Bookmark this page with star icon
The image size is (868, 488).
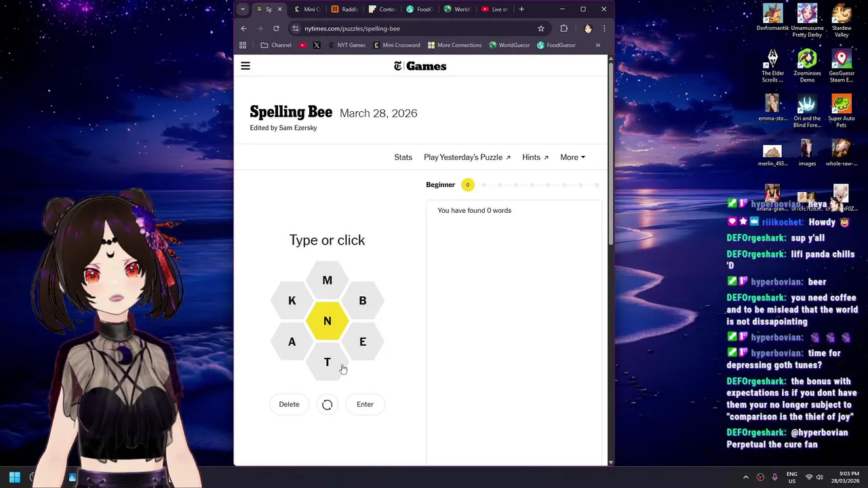541,28
